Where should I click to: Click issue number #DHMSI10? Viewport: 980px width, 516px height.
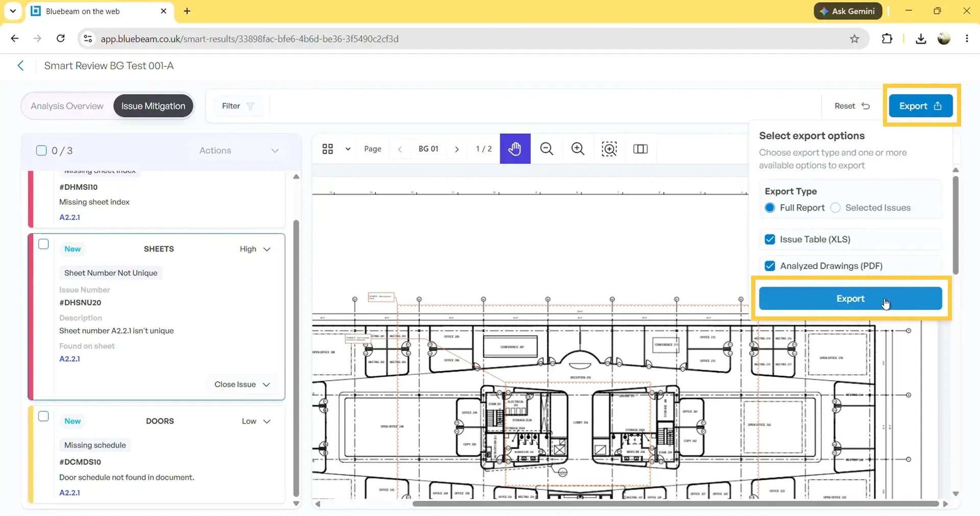79,187
